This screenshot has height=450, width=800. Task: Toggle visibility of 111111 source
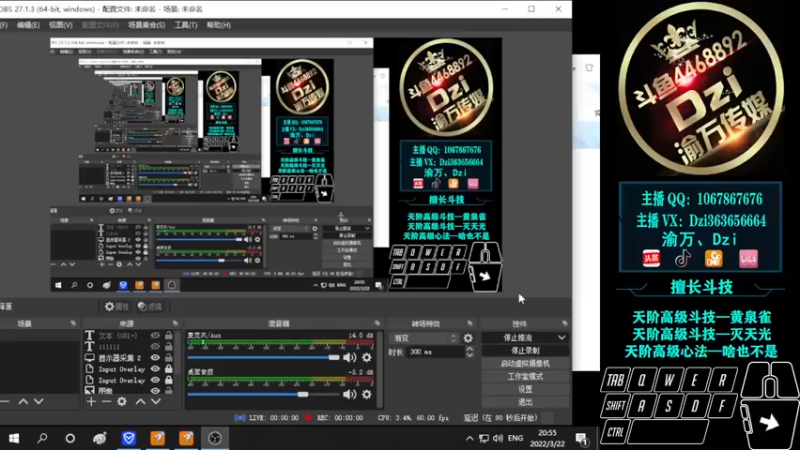point(155,346)
